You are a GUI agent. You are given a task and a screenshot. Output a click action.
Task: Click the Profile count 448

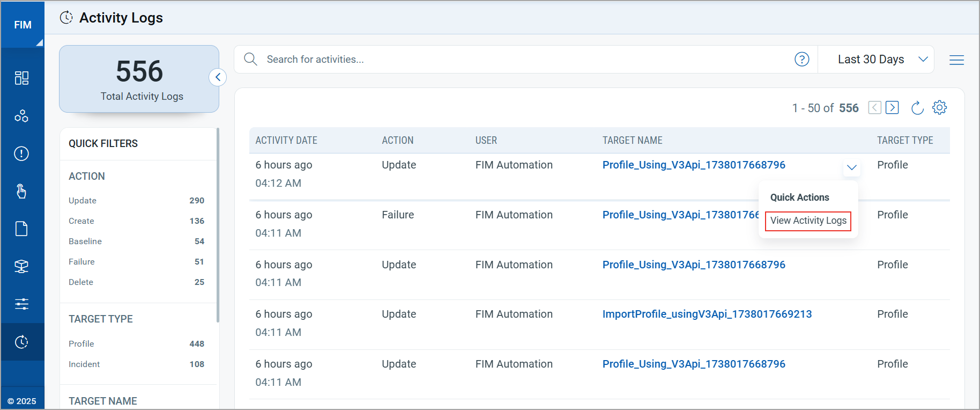coord(197,343)
